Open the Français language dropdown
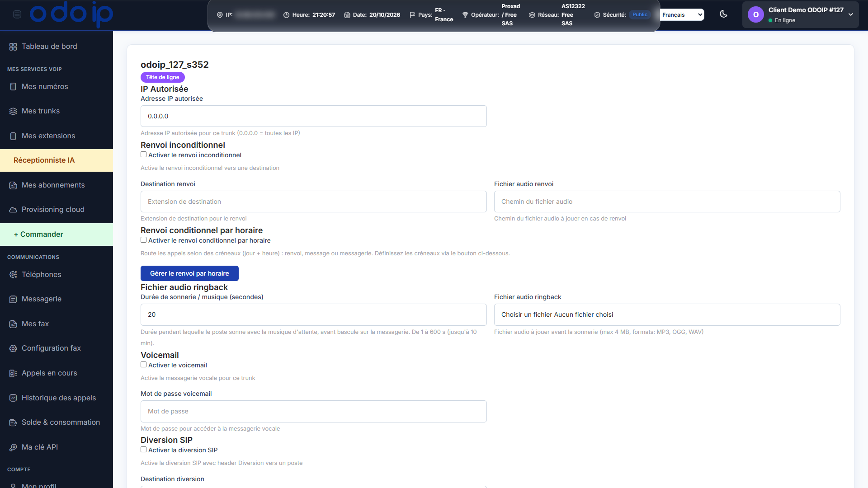868x488 pixels. pos(682,15)
